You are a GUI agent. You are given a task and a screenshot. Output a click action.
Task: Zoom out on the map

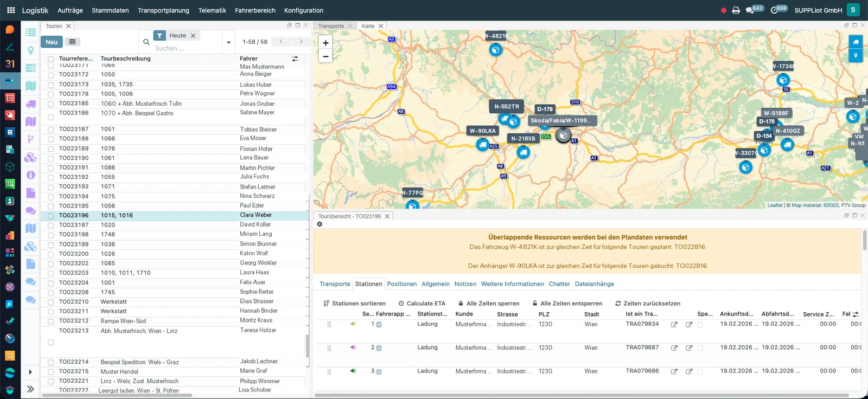[x=325, y=56]
